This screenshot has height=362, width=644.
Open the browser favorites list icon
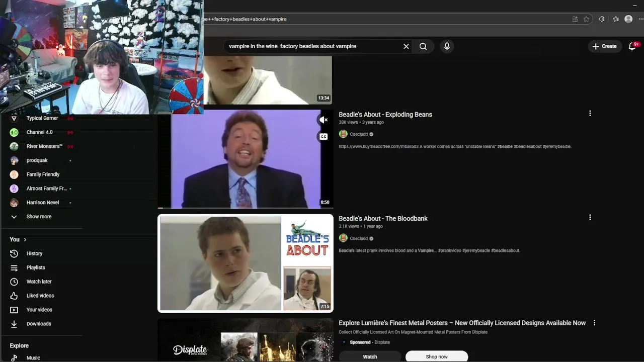point(615,19)
